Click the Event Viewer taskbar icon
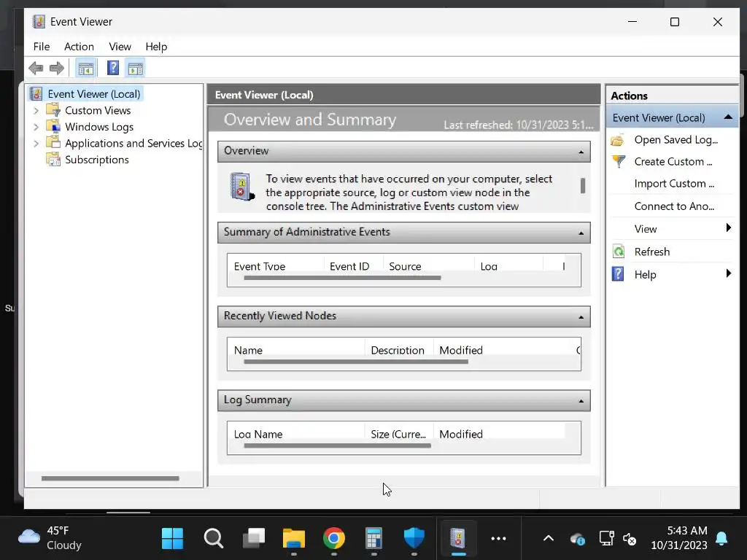 pyautogui.click(x=458, y=539)
